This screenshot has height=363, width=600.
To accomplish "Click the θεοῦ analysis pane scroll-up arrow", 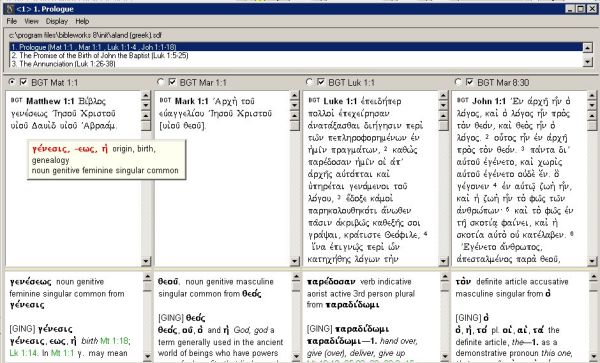I will tap(296, 277).
